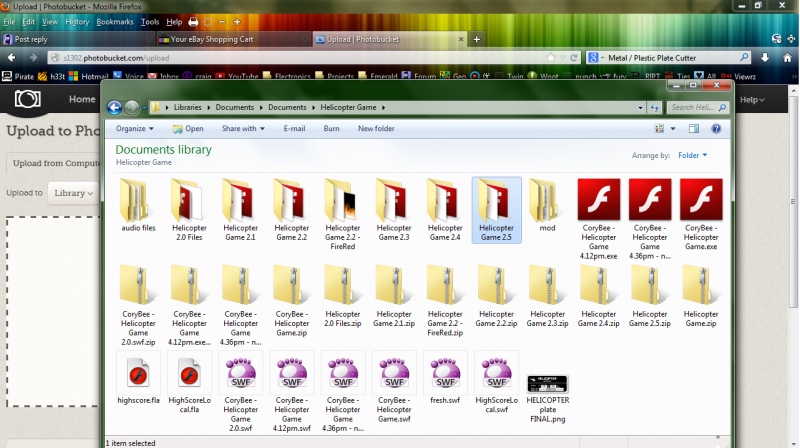Select the Upload from Computer tab
The width and height of the screenshot is (800, 448).
coord(54,163)
